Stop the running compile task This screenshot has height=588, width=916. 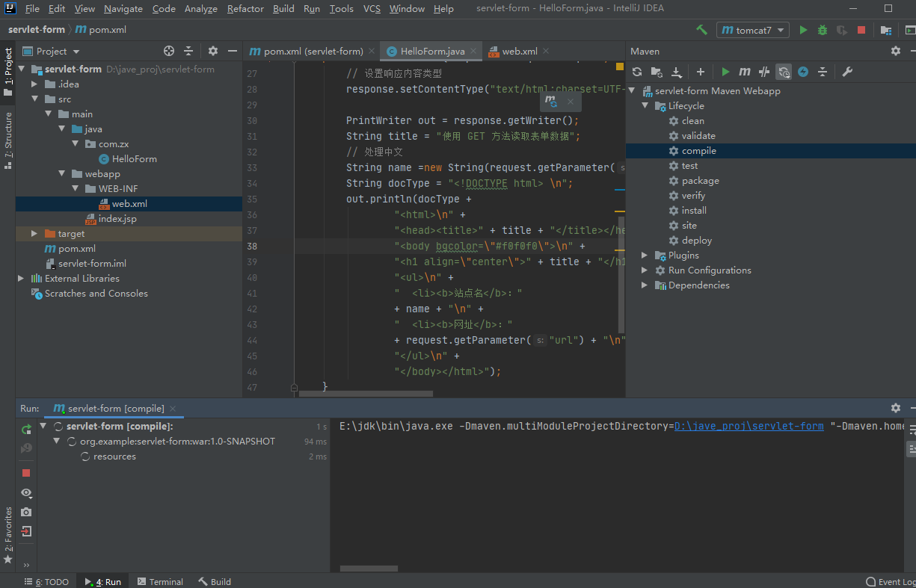coord(26,473)
